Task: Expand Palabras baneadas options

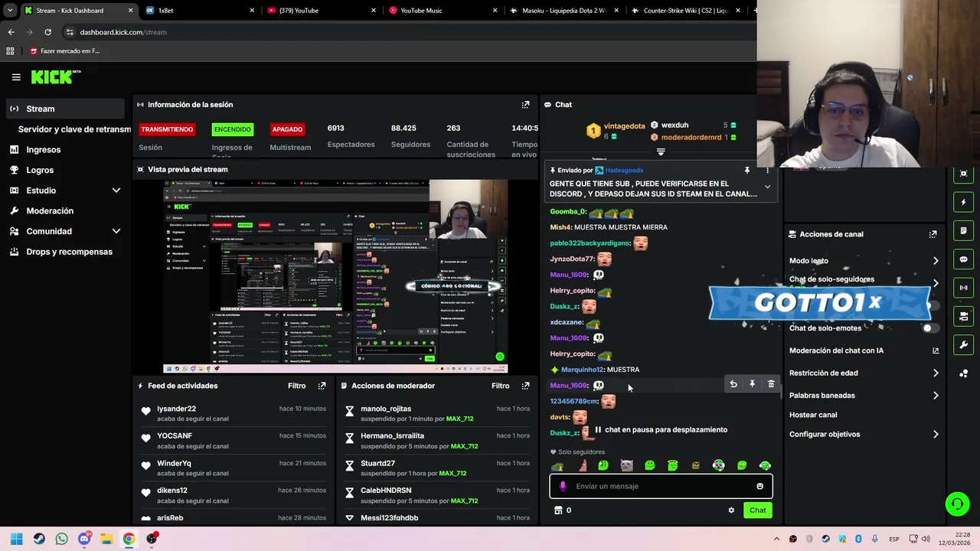Action: pos(936,396)
